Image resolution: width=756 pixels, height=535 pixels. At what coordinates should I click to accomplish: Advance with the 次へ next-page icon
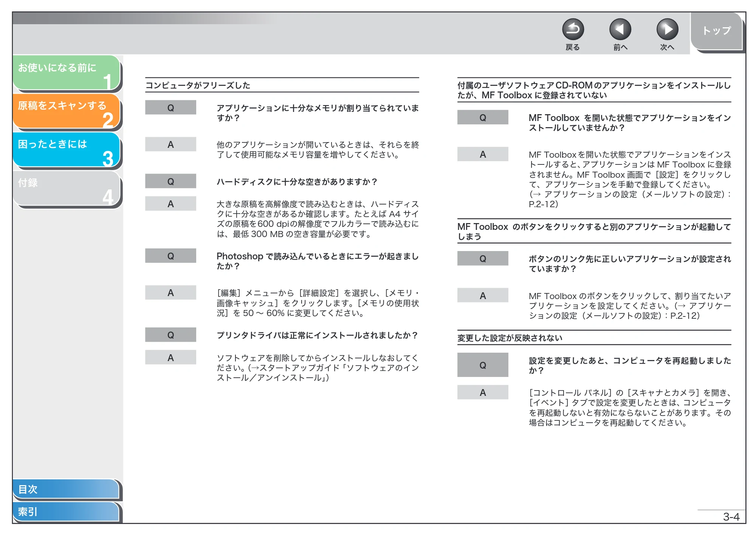click(667, 29)
